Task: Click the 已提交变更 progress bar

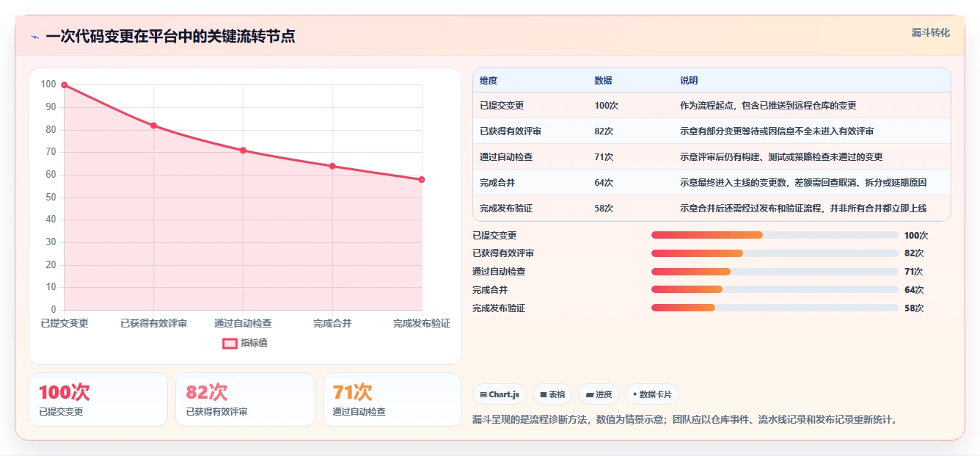Action: coord(775,235)
